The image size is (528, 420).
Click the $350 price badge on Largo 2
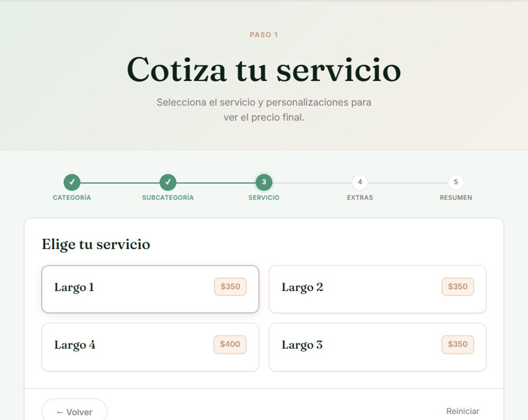tap(458, 287)
